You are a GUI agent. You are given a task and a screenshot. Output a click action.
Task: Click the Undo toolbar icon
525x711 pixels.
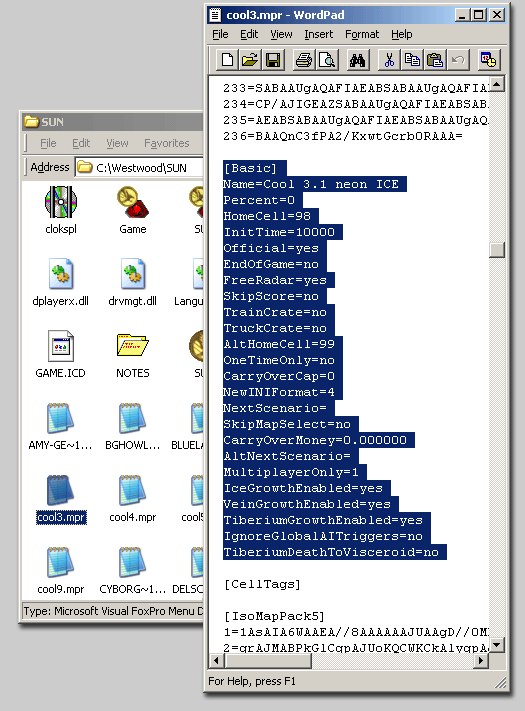[x=458, y=60]
